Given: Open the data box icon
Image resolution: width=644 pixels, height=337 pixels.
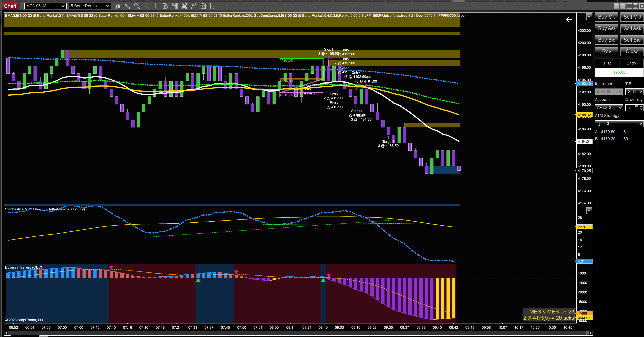Looking at the screenshot, I should click(x=165, y=6).
